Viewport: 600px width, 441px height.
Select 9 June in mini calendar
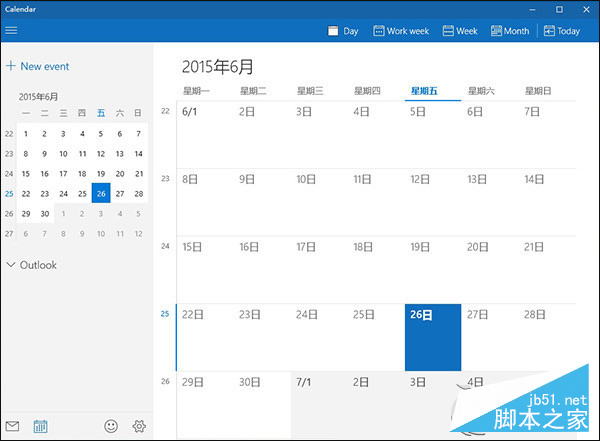pos(45,154)
